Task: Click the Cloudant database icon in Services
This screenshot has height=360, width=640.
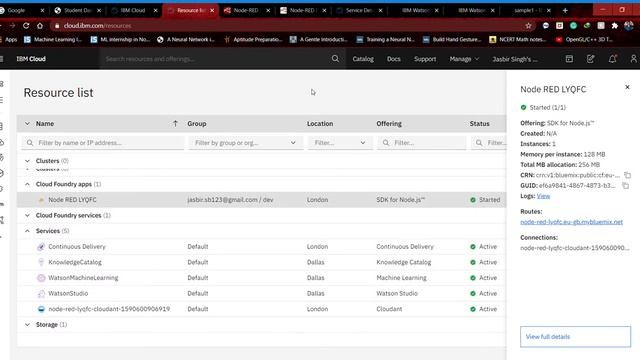Action: (41, 309)
